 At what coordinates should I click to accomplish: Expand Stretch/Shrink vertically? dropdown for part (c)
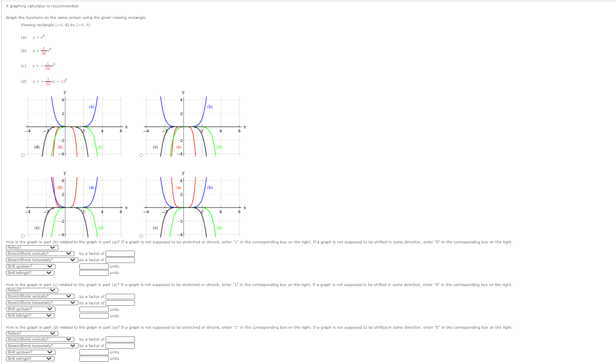click(x=40, y=296)
